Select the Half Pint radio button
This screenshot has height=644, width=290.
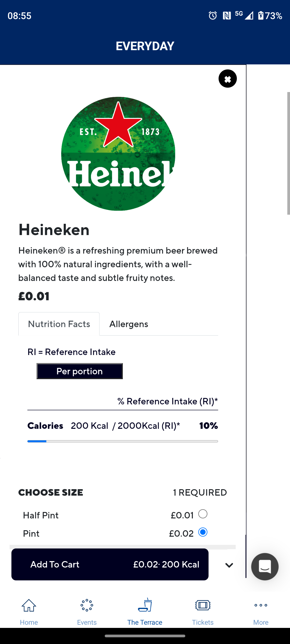pos(203,514)
